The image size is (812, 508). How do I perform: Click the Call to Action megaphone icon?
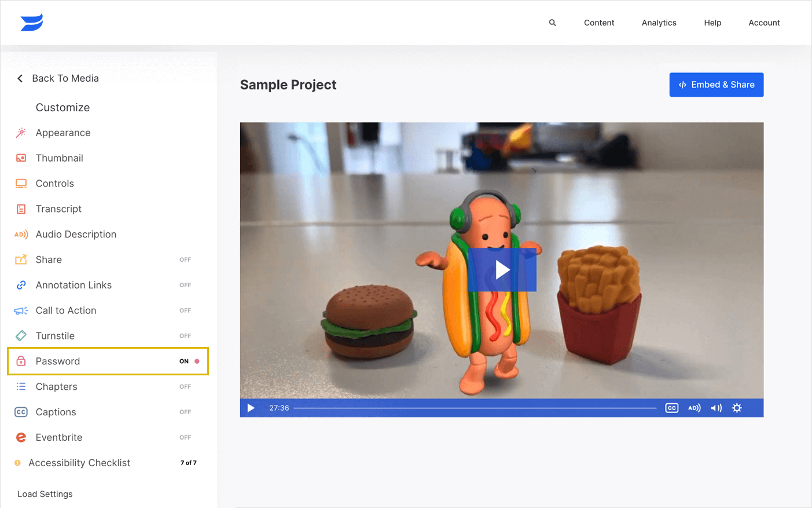21,310
